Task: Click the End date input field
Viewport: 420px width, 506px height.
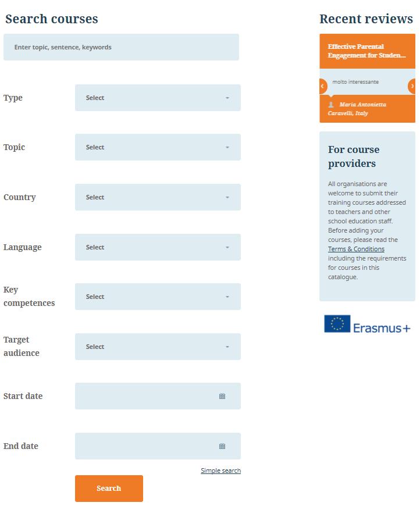Action: 158,446
